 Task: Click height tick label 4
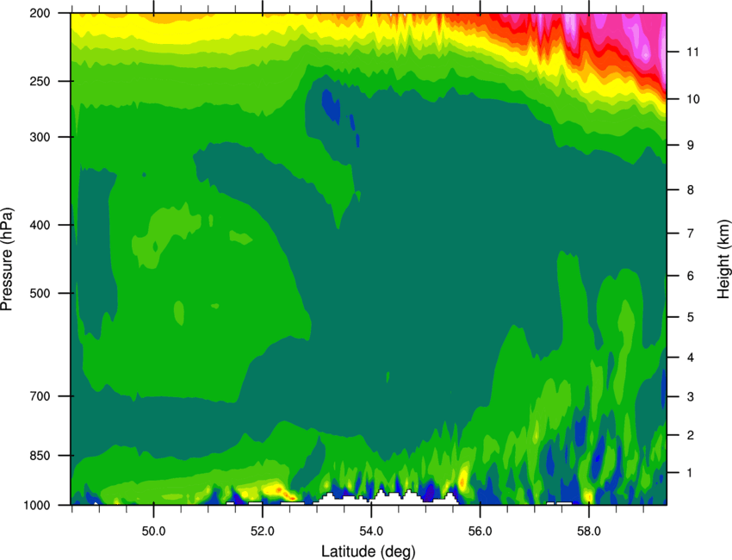click(690, 358)
